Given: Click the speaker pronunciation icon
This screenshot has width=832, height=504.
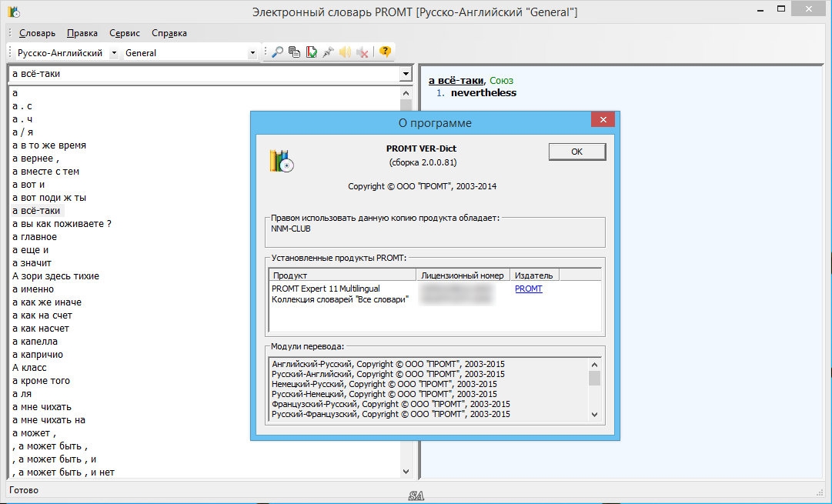Looking at the screenshot, I should pyautogui.click(x=345, y=52).
